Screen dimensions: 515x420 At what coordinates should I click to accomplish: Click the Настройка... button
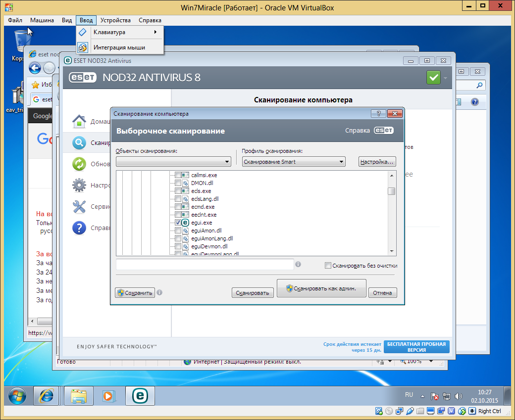tap(377, 161)
